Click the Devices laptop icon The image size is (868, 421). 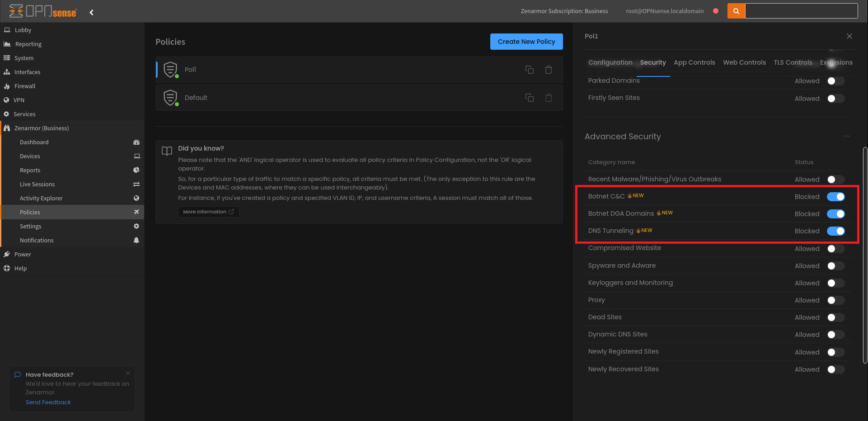(x=137, y=156)
